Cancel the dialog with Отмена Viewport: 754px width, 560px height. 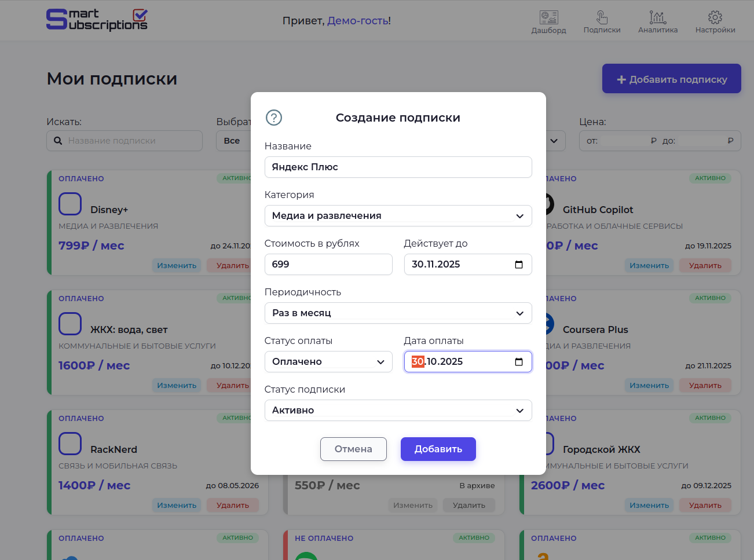pos(353,449)
